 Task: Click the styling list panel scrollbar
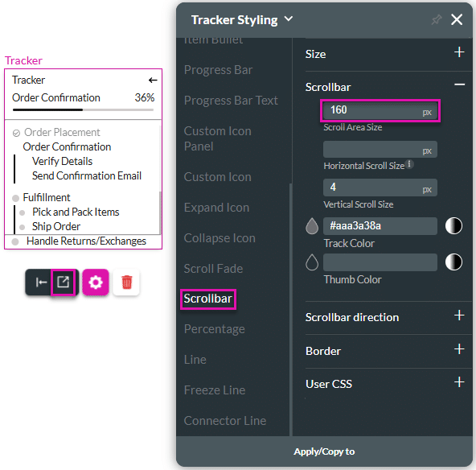[x=290, y=310]
